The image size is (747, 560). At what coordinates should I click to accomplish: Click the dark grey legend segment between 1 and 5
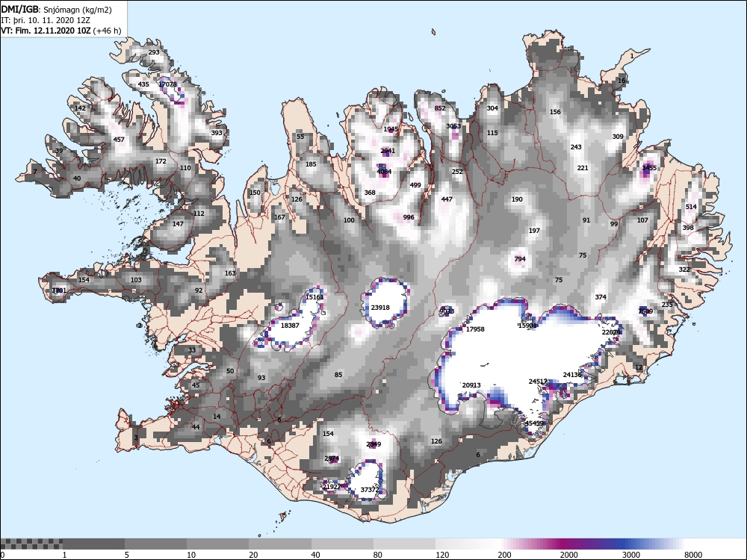pyautogui.click(x=94, y=544)
